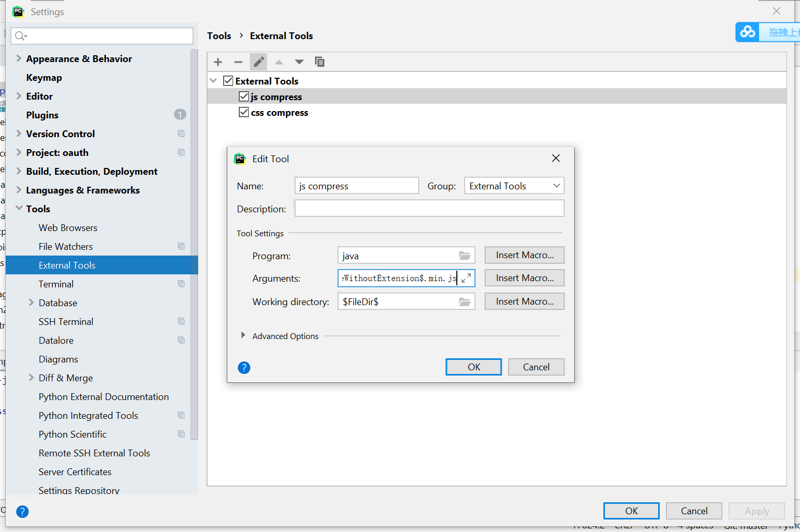Click inside the Description field
The width and height of the screenshot is (800, 532).
coord(429,208)
